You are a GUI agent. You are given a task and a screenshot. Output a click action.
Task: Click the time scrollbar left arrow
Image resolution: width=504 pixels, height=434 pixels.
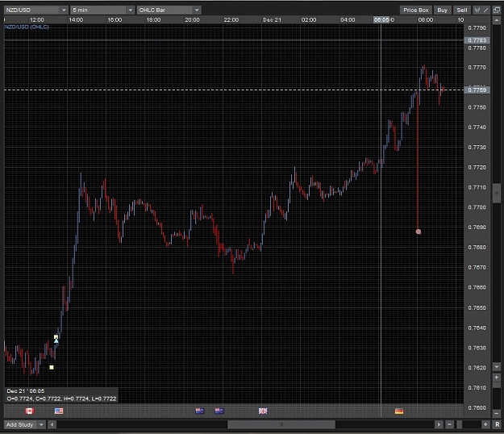(x=52, y=424)
